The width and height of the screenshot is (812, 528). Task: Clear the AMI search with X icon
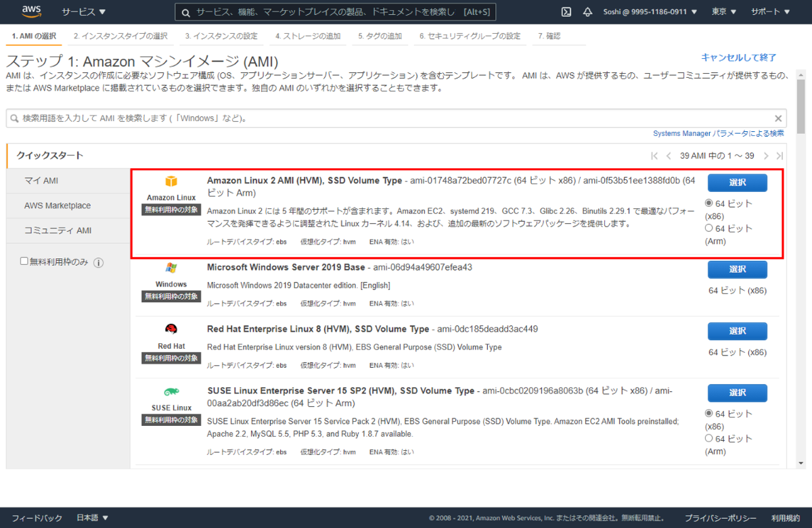pos(778,118)
